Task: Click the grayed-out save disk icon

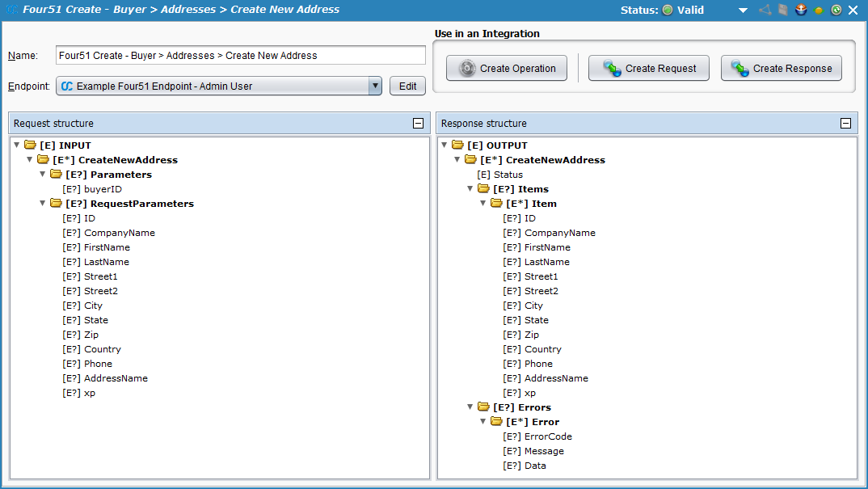Action: (783, 11)
